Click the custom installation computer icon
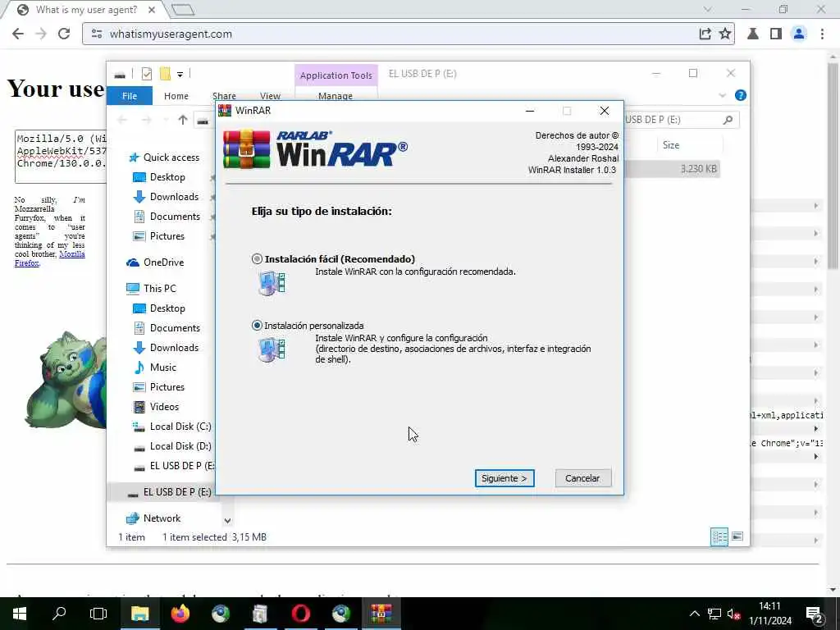Viewport: 840px width, 630px height. click(x=272, y=349)
